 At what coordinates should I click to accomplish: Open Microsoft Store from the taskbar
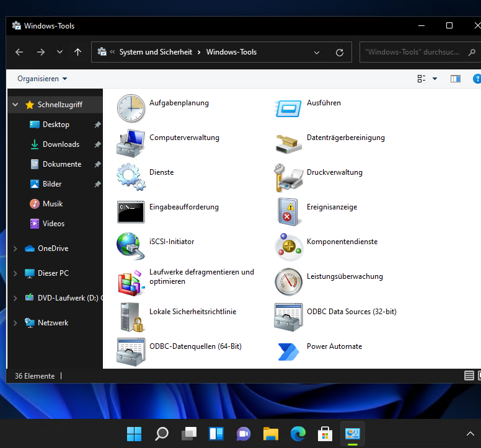click(325, 434)
